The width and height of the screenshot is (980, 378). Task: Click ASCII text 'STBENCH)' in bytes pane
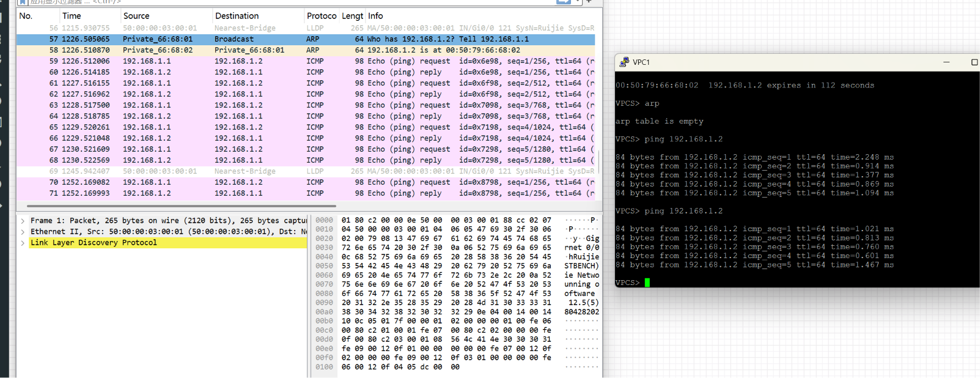click(581, 266)
